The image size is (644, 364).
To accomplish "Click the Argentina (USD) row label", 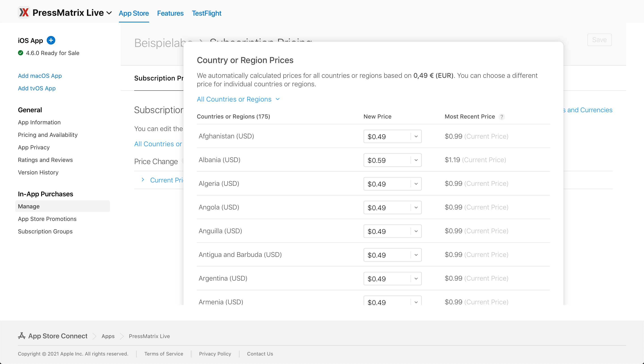I will pyautogui.click(x=223, y=278).
